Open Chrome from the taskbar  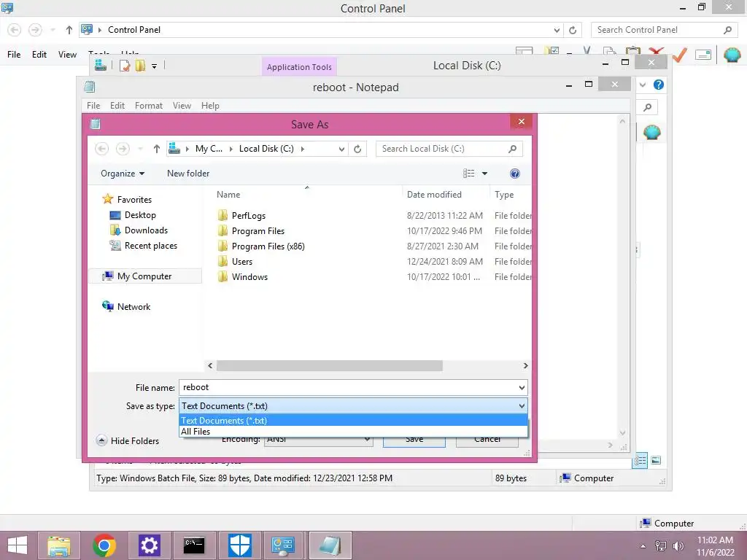pyautogui.click(x=104, y=545)
